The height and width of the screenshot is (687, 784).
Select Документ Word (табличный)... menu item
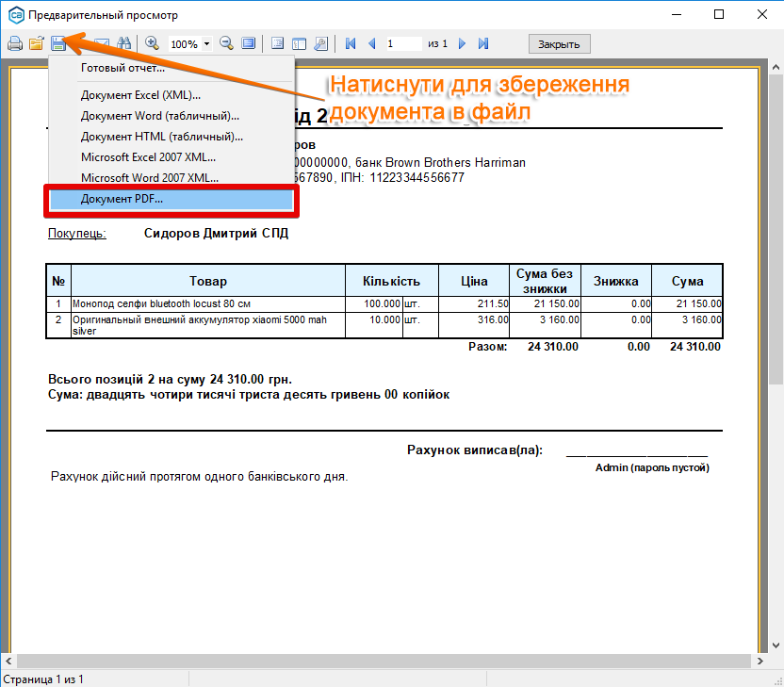coord(171,116)
